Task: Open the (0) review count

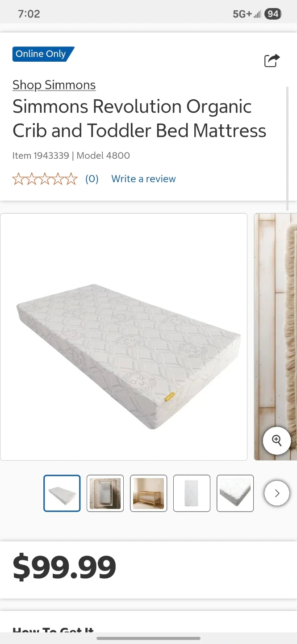Action: point(92,179)
